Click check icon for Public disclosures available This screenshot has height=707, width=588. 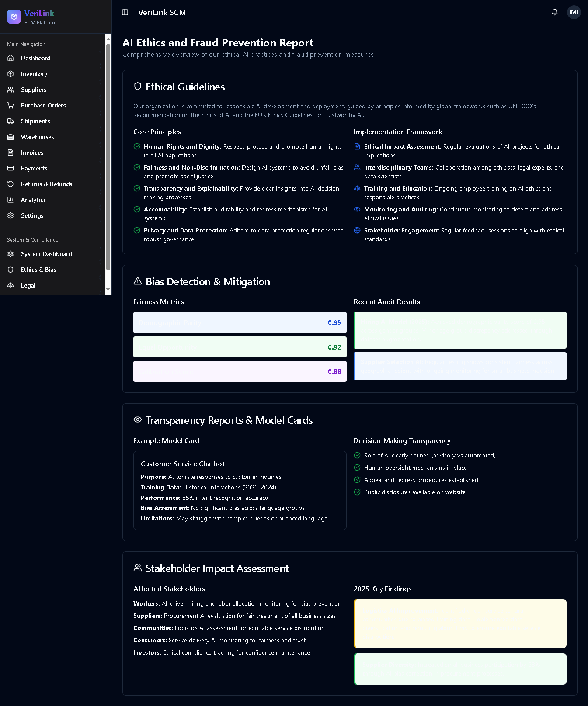tap(357, 492)
